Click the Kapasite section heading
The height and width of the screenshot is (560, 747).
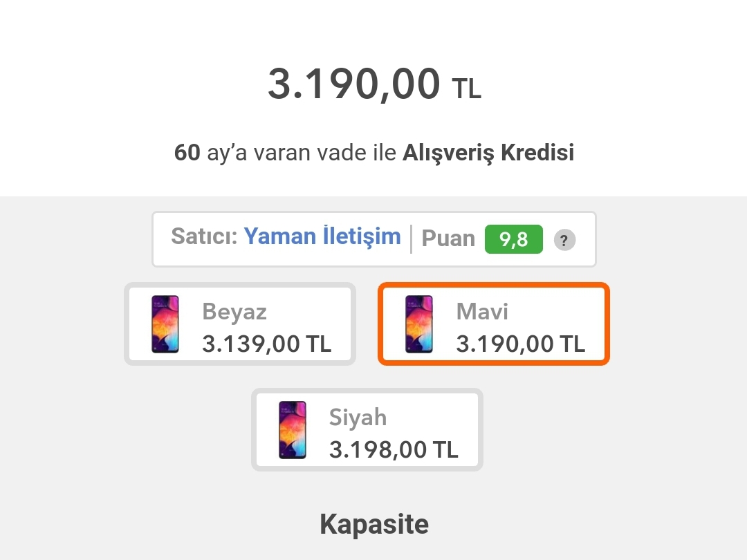pyautogui.click(x=374, y=524)
